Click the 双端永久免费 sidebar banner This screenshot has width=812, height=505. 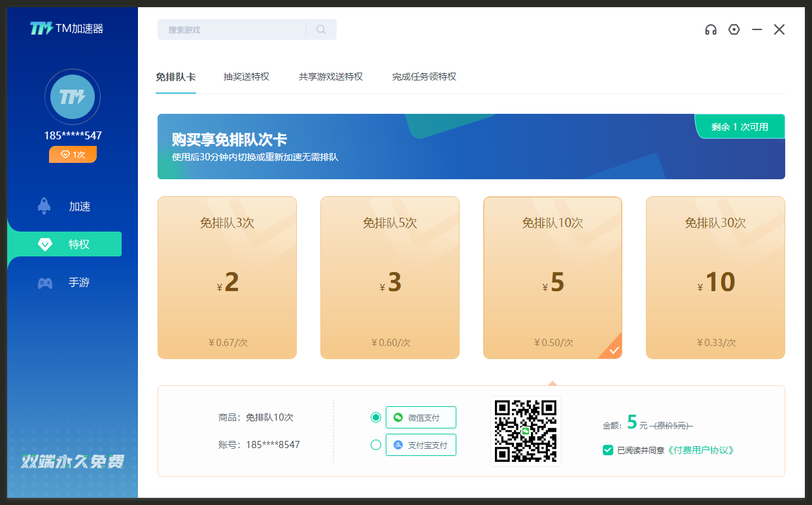pyautogui.click(x=73, y=461)
